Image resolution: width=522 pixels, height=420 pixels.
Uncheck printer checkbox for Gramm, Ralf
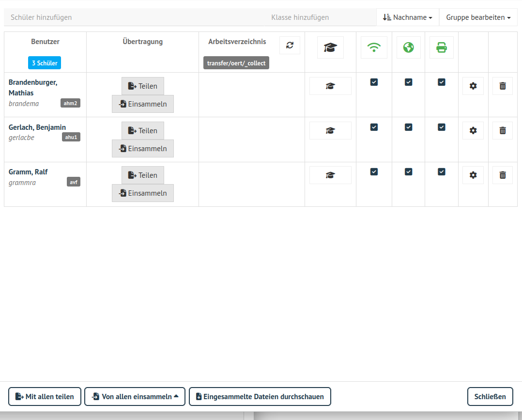click(442, 172)
